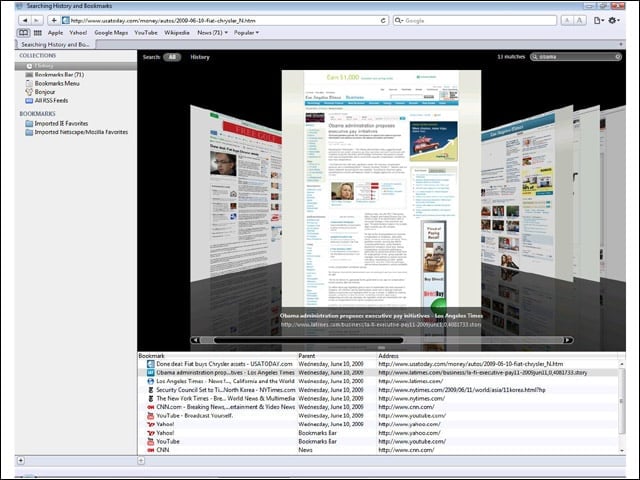Select the All search scope
Screen dimensions: 640x480
tap(172, 57)
